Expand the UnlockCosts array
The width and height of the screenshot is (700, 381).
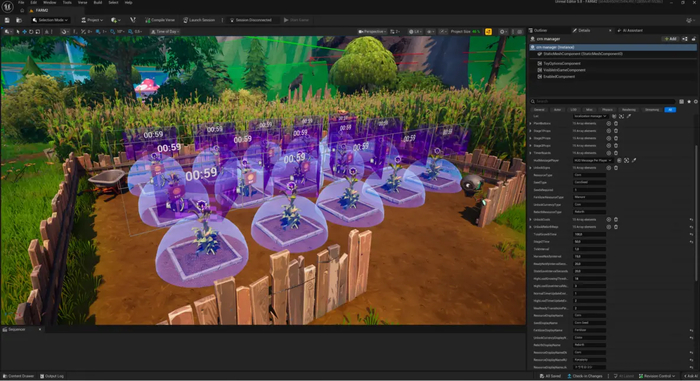point(531,220)
